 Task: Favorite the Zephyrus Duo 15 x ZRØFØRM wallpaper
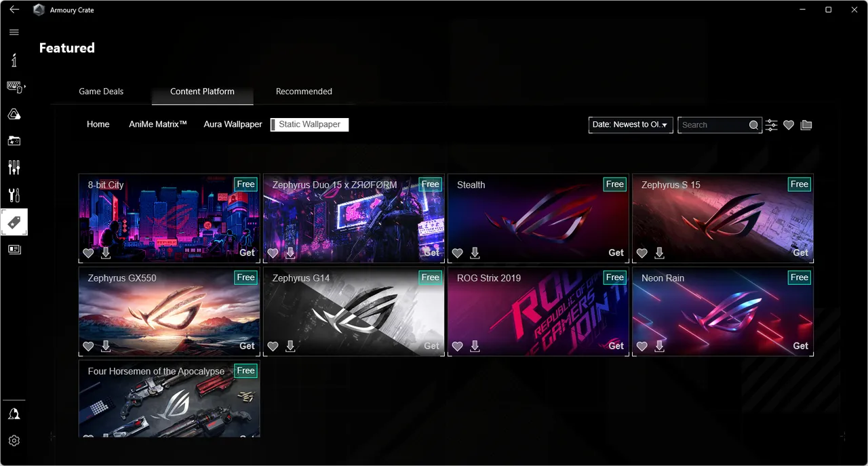[273, 253]
